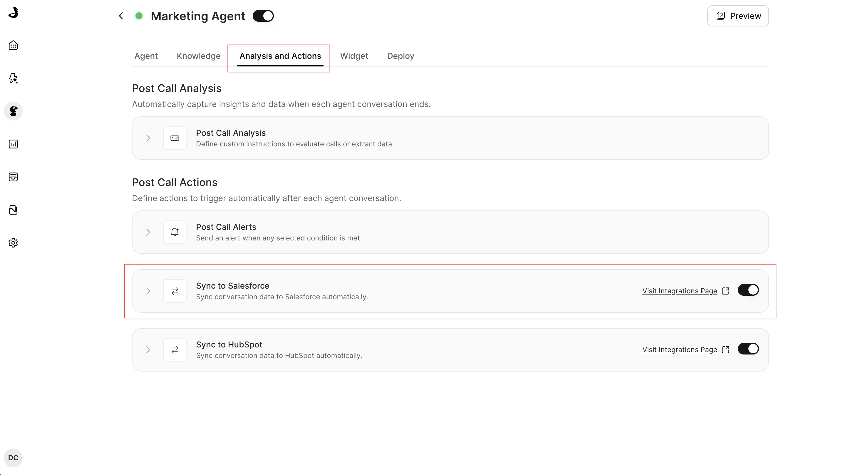Screen dimensions: 868x475
Task: Click 'Define custom instructions to evaluate calls' text
Action: point(294,144)
